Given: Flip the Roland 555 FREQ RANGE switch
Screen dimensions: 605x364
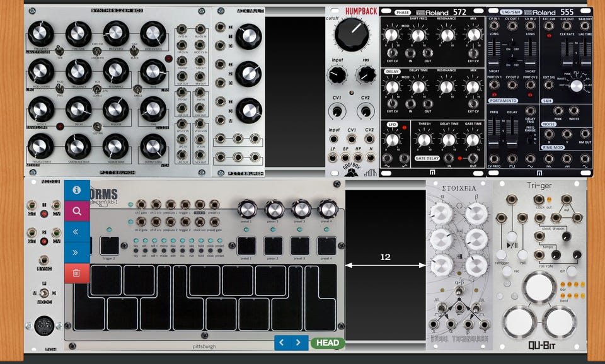Looking at the screenshot, I should 531,139.
